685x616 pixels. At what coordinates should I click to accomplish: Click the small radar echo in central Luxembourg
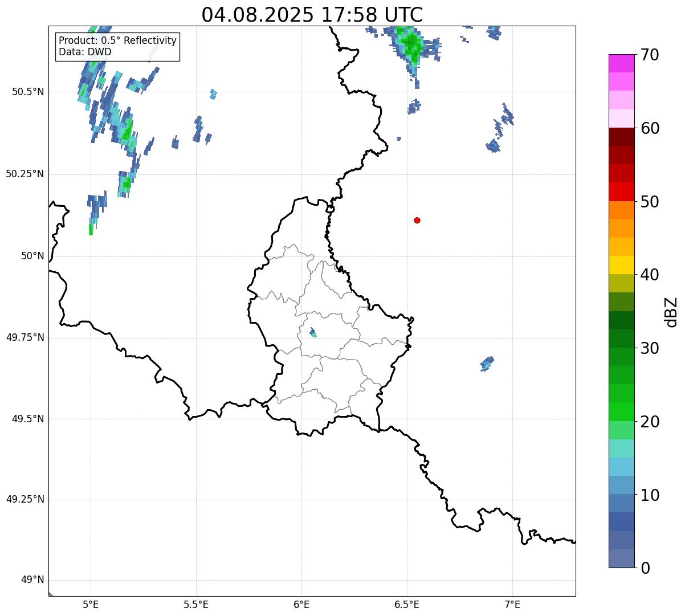(x=313, y=333)
